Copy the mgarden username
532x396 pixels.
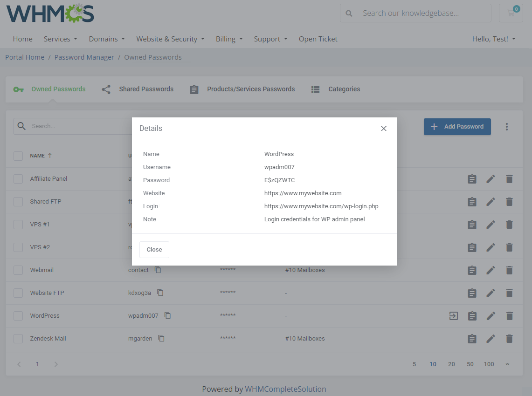coord(161,338)
